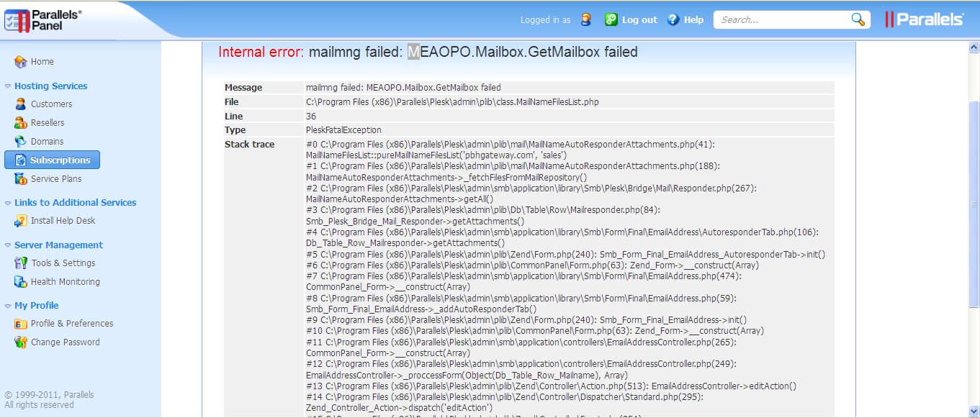Open Tools & Settings

point(63,263)
